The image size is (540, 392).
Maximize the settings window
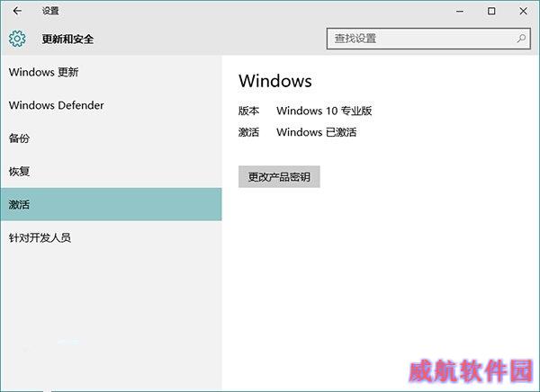pos(491,11)
